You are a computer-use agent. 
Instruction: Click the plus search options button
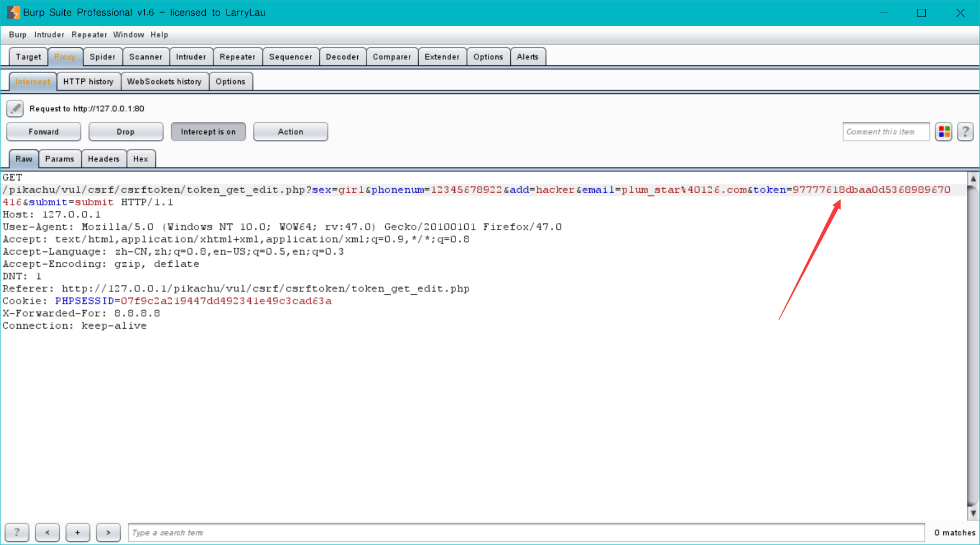(x=78, y=532)
